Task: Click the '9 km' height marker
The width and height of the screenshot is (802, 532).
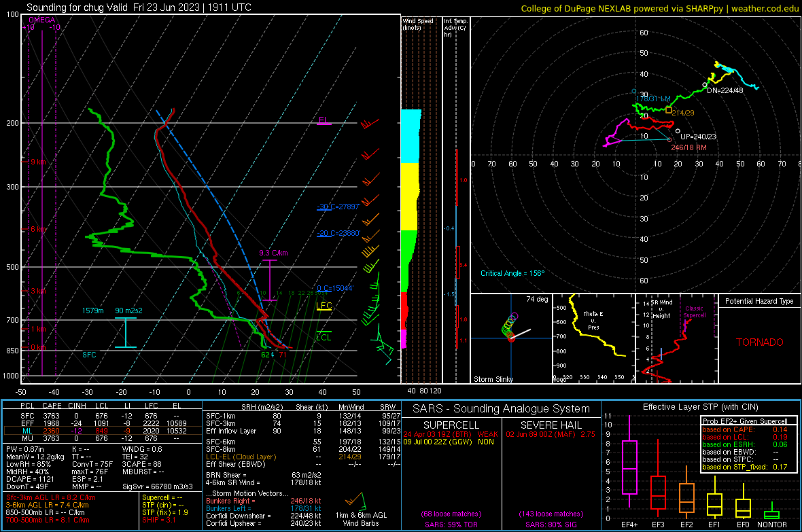Action: (x=38, y=162)
